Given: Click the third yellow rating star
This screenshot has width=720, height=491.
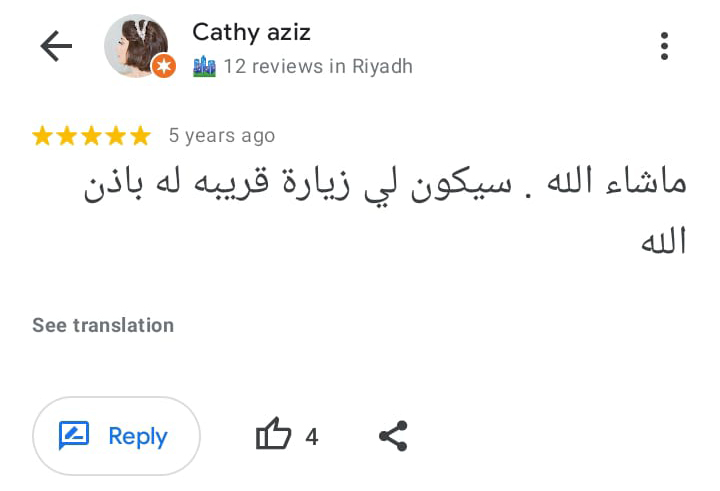Looking at the screenshot, I should pos(91,136).
